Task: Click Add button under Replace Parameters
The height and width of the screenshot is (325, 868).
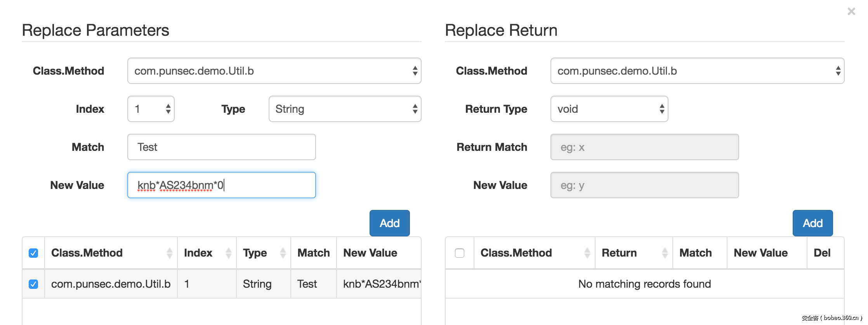Action: (389, 223)
